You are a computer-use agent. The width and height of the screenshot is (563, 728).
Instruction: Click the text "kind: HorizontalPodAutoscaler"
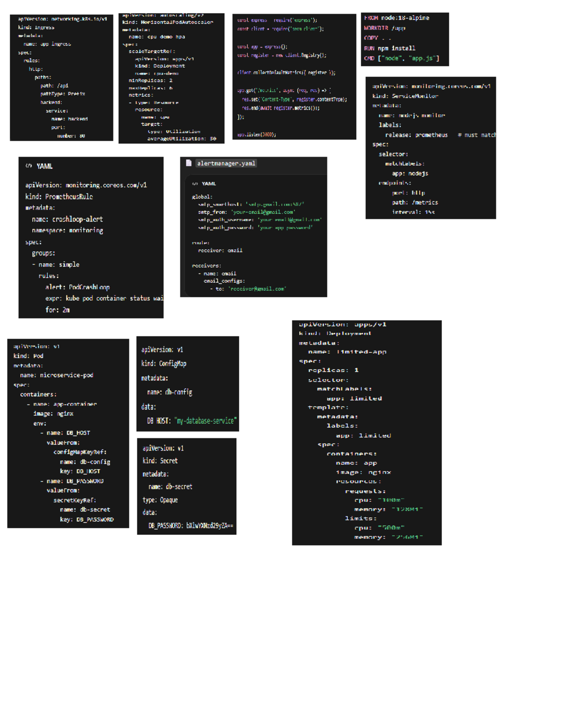point(167,22)
